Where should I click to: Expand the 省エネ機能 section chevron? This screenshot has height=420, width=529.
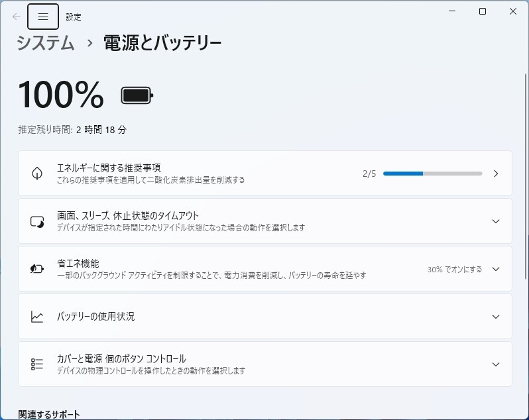point(496,269)
